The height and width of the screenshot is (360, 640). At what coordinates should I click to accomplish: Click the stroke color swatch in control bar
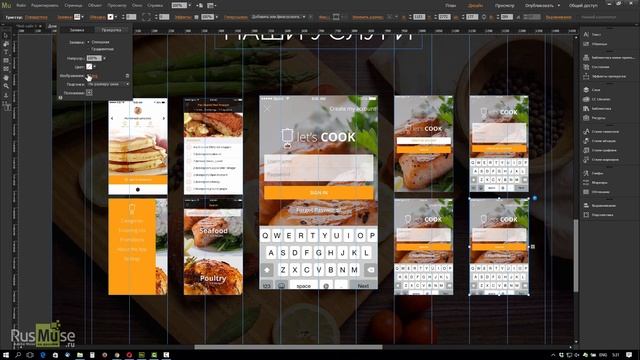pos(110,17)
